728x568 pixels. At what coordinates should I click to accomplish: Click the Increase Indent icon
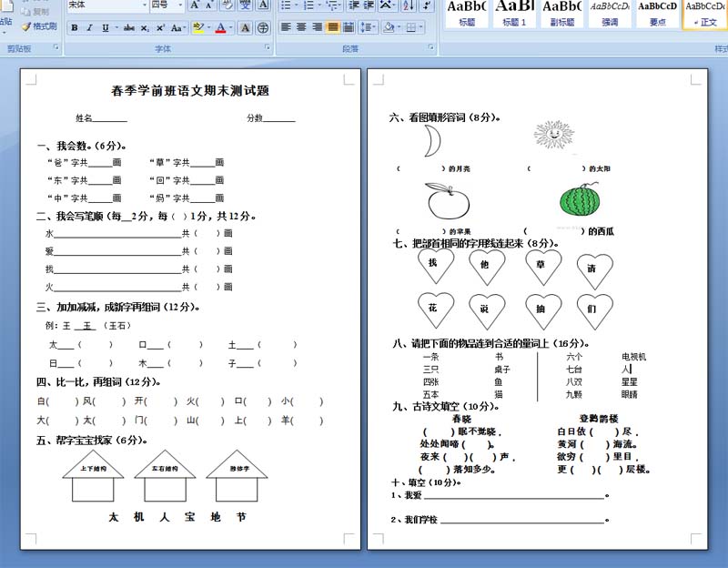coord(369,5)
